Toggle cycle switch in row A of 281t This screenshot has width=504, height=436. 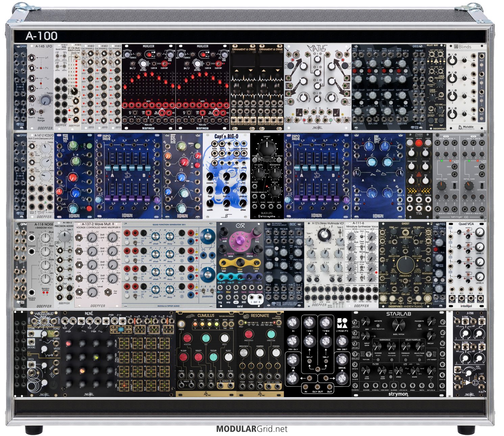pyautogui.click(x=135, y=242)
